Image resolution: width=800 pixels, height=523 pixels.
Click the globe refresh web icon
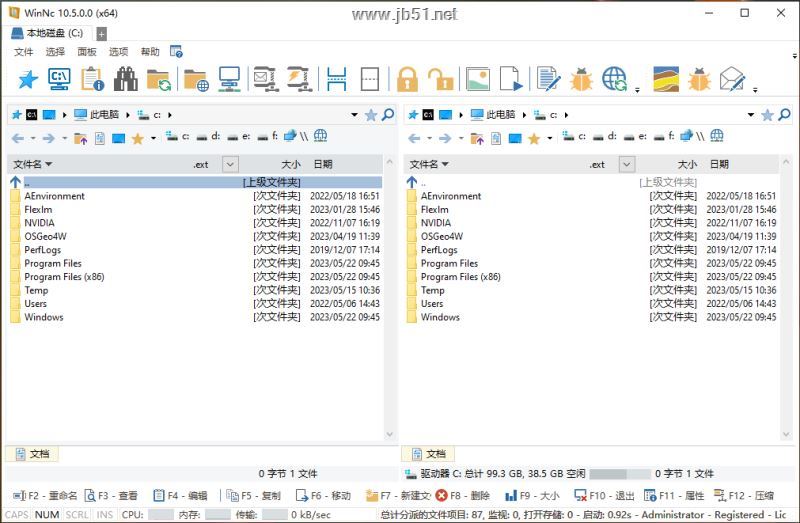tap(614, 79)
